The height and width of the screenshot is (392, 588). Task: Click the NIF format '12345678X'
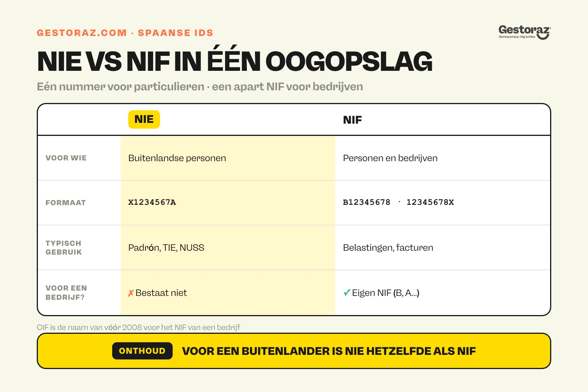pyautogui.click(x=430, y=202)
